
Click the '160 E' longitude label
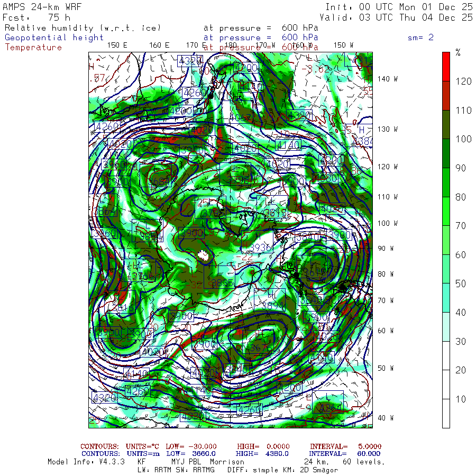click(x=159, y=45)
